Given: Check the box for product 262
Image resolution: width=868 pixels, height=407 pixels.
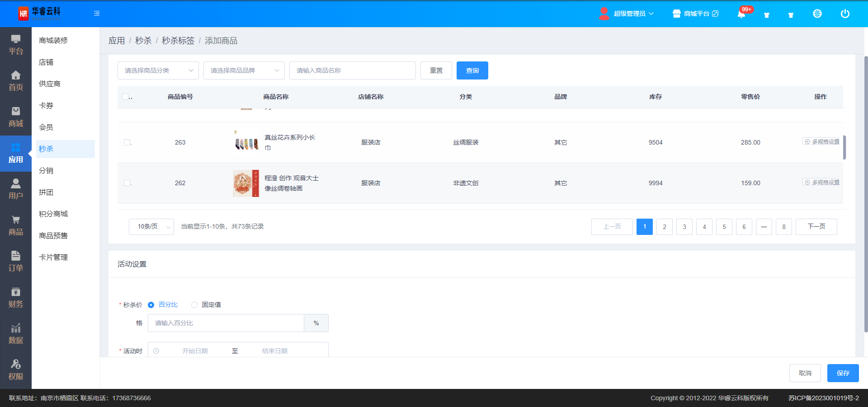Looking at the screenshot, I should [x=127, y=183].
